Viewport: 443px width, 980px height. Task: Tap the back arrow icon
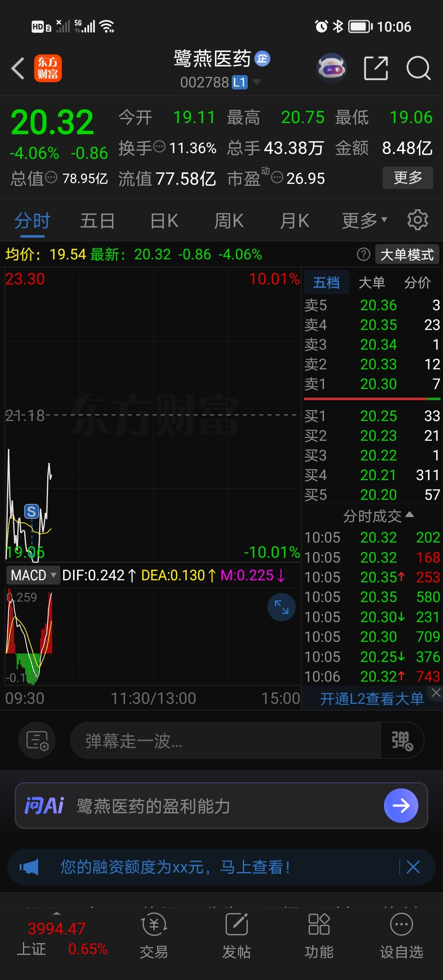point(18,68)
